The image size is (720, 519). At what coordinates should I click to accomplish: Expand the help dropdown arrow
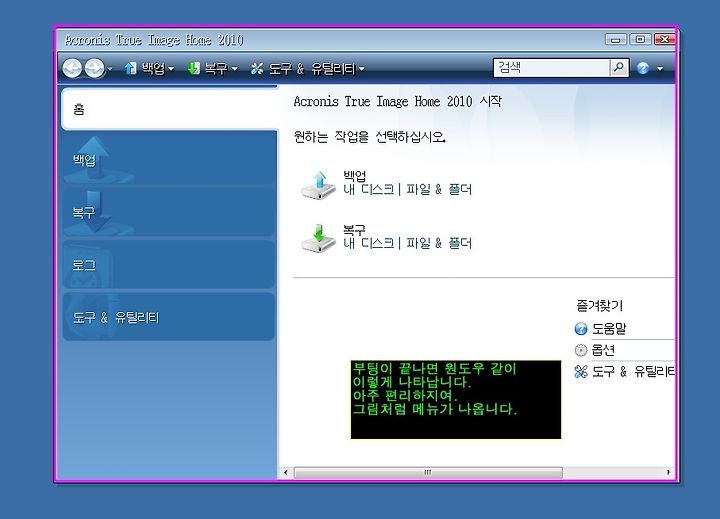tap(660, 69)
